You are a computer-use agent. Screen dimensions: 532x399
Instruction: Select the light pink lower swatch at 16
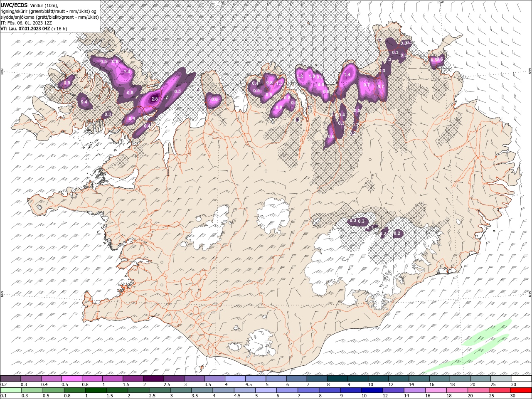click(x=435, y=390)
